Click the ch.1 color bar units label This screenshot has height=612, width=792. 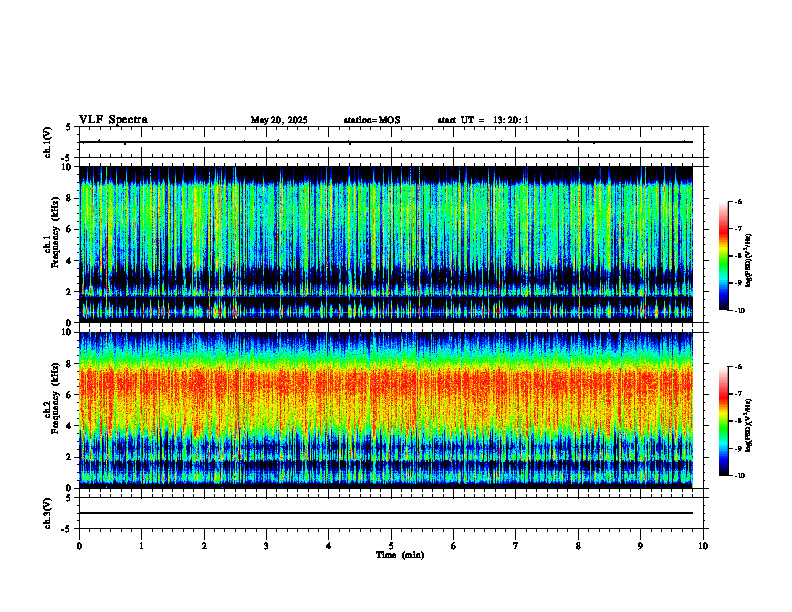749,260
